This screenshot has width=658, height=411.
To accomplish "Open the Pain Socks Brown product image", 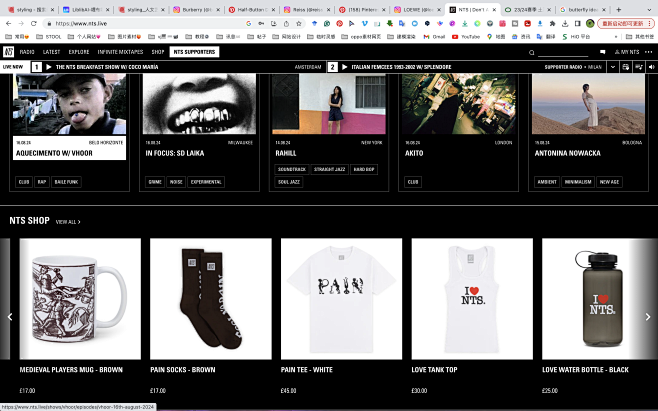I will (211, 299).
